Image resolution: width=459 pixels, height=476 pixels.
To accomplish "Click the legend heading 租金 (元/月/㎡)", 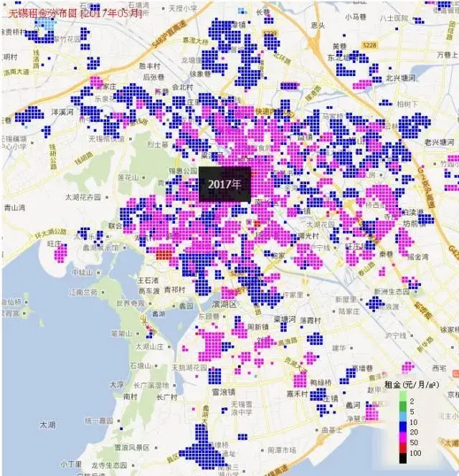I will [412, 384].
